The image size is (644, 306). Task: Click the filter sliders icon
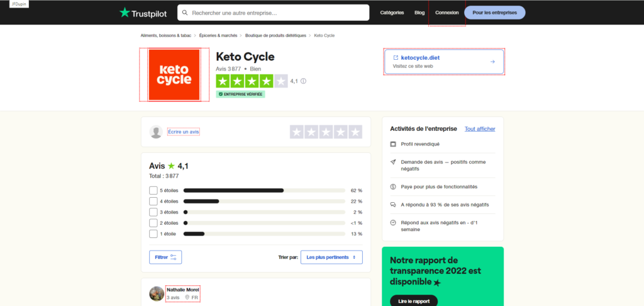click(174, 257)
